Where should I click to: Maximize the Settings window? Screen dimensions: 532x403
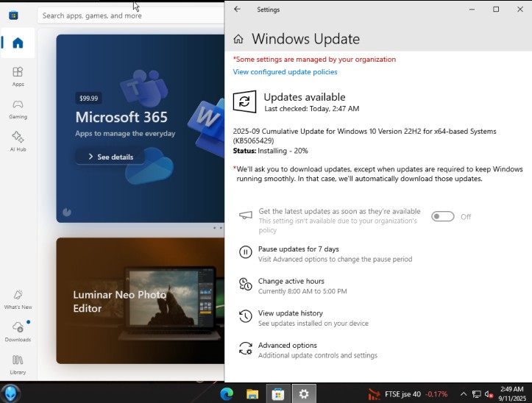496,10
